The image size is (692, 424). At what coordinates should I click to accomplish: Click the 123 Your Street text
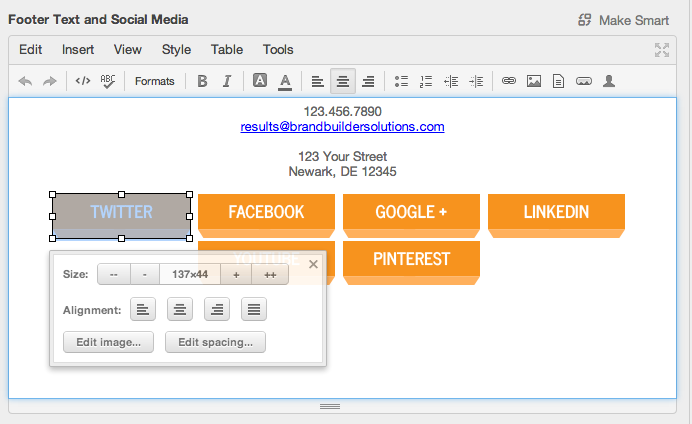pos(342,156)
